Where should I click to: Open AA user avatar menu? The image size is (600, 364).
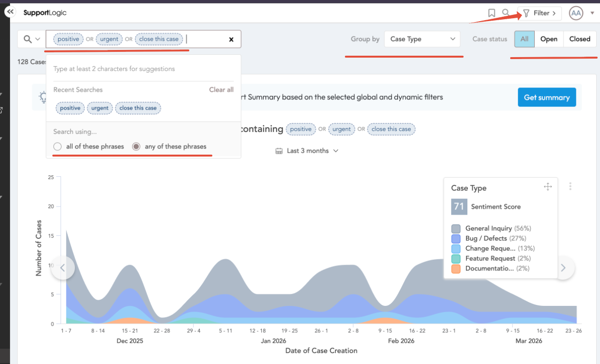576,13
